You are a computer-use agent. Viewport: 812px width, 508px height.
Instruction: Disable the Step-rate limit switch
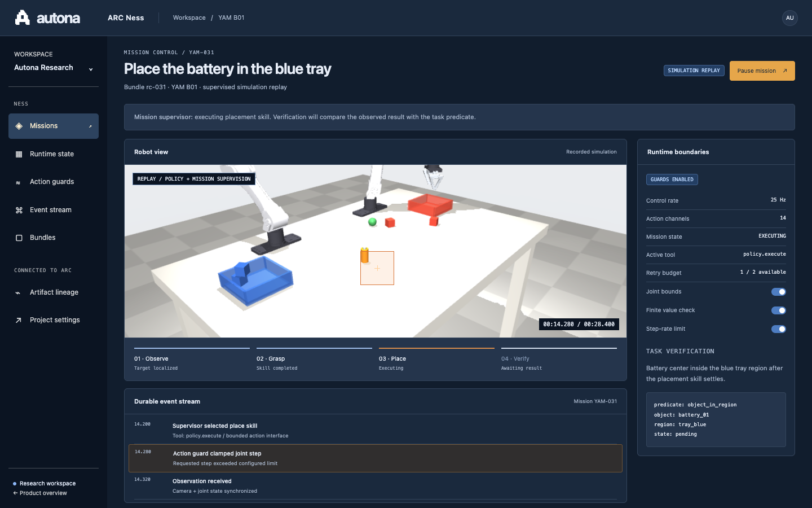pyautogui.click(x=779, y=329)
